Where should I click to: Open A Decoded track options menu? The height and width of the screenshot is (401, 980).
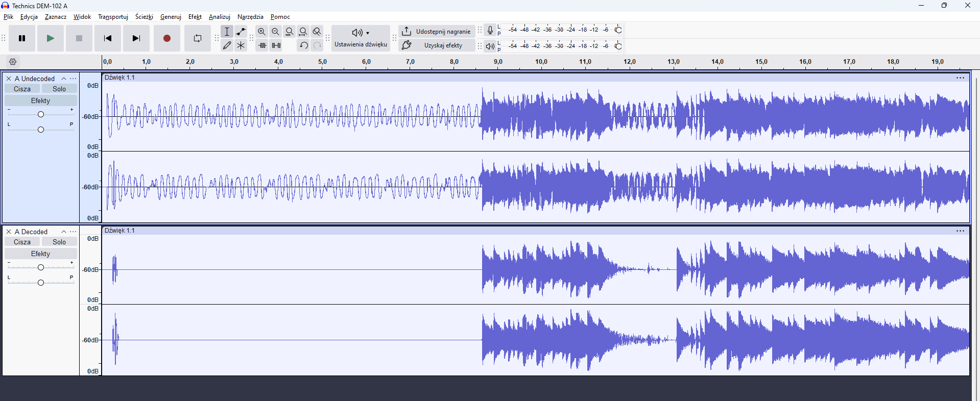(x=74, y=232)
